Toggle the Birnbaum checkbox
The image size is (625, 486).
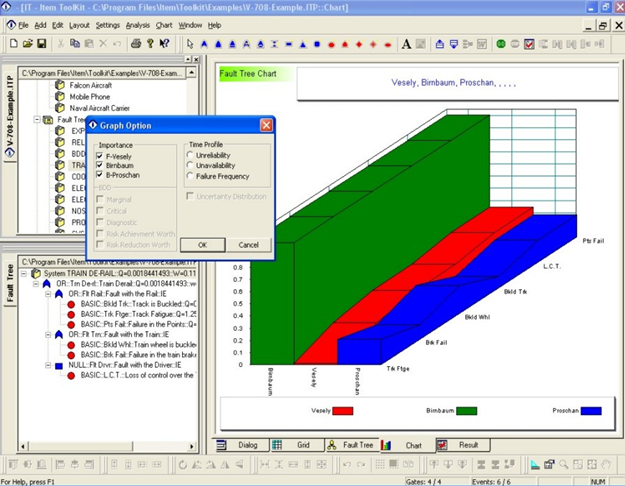point(99,166)
